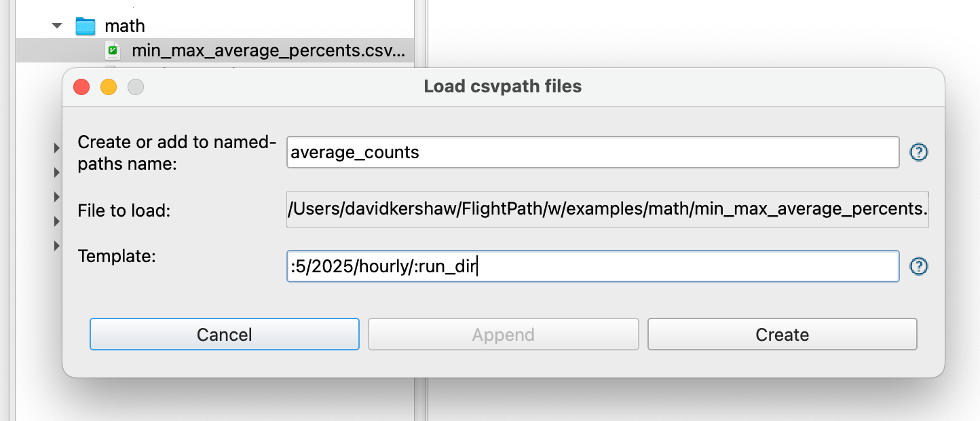Collapse the math folder disclosure triangle
The width and height of the screenshot is (980, 421).
coord(57,26)
